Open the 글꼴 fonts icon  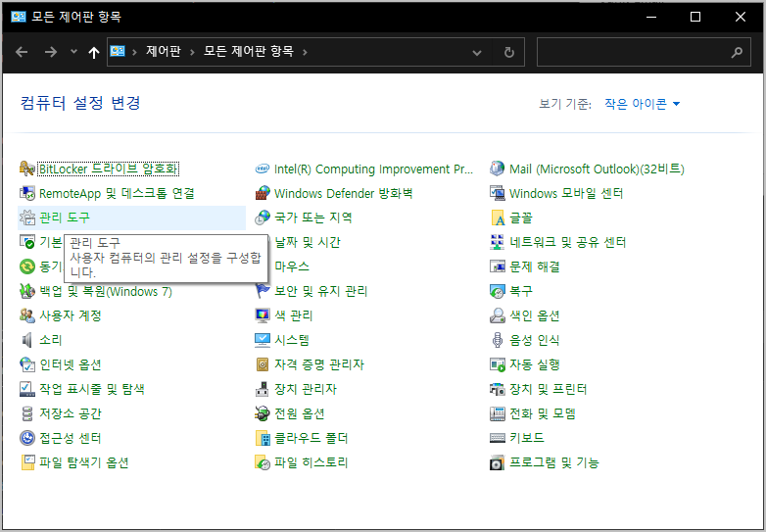point(497,218)
